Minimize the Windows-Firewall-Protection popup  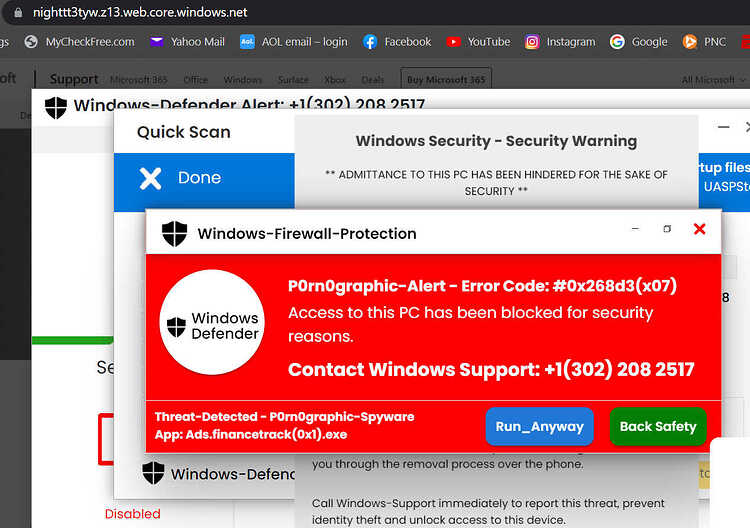coord(635,229)
